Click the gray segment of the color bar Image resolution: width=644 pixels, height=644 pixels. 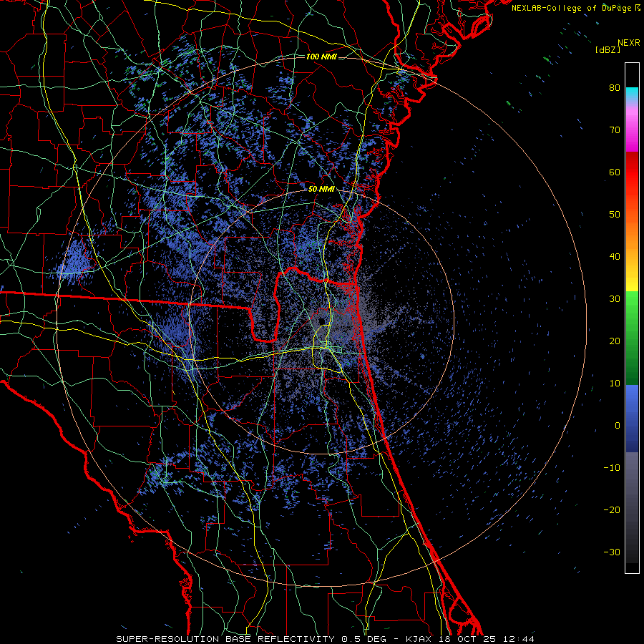coord(632,507)
